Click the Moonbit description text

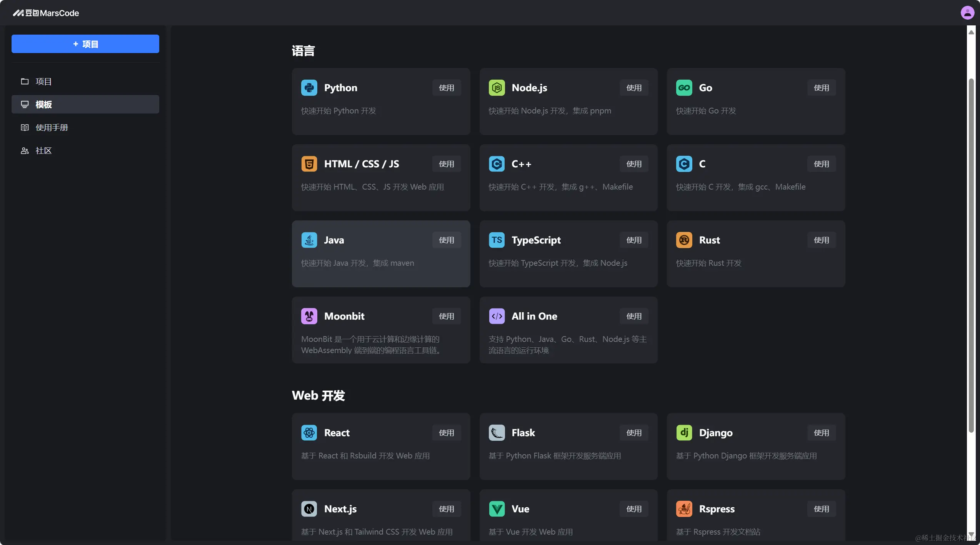[371, 345]
